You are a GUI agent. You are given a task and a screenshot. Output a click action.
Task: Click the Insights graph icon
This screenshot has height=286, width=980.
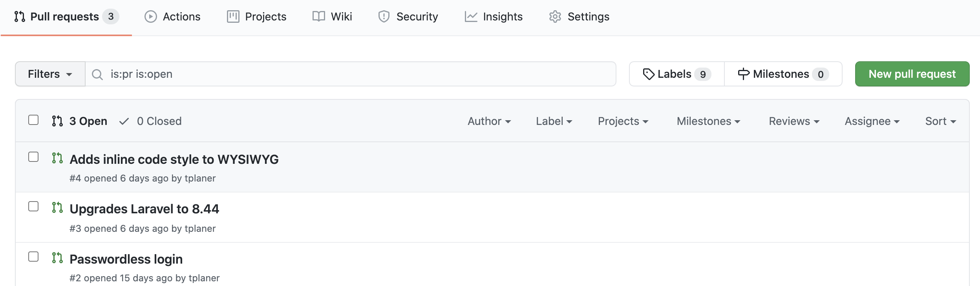coord(471,16)
